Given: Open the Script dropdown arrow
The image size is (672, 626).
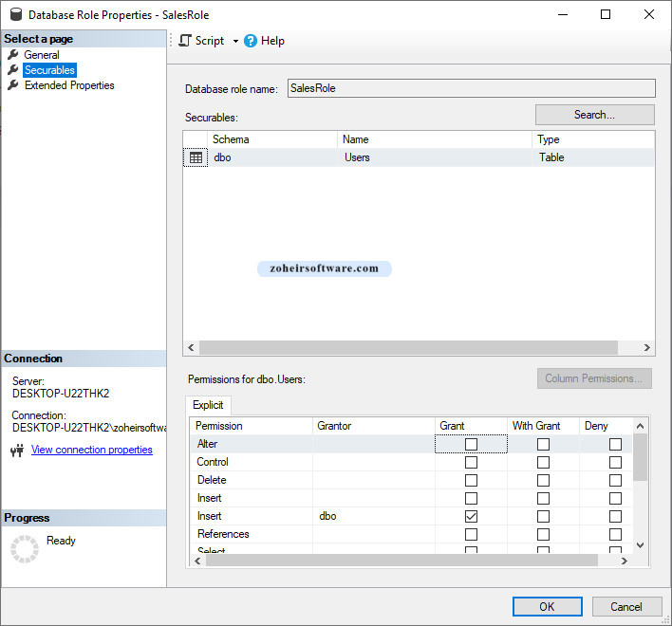Looking at the screenshot, I should pyautogui.click(x=235, y=41).
